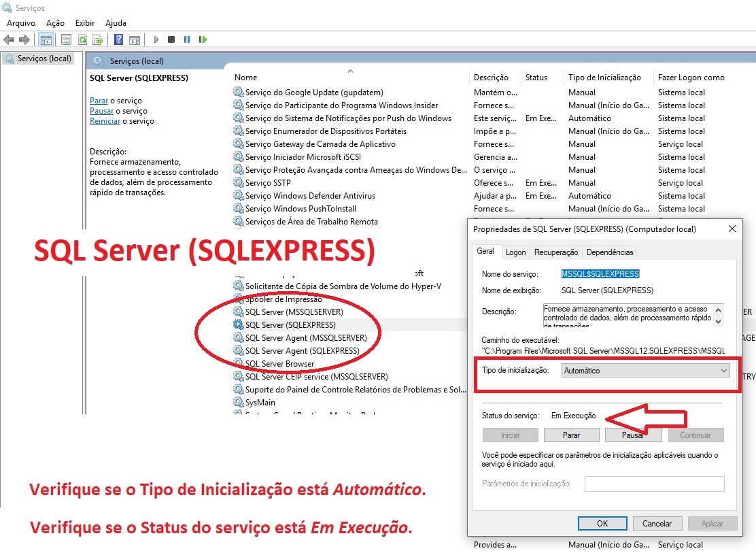Click the Start Service play toolbar icon
Image resolution: width=756 pixels, height=553 pixels.
pos(156,39)
